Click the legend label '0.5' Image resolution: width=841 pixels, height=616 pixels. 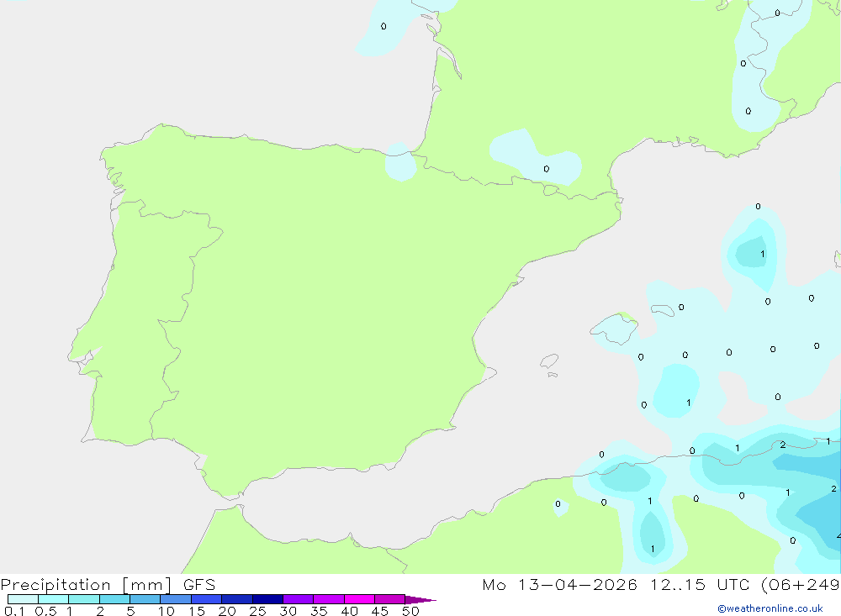45,611
